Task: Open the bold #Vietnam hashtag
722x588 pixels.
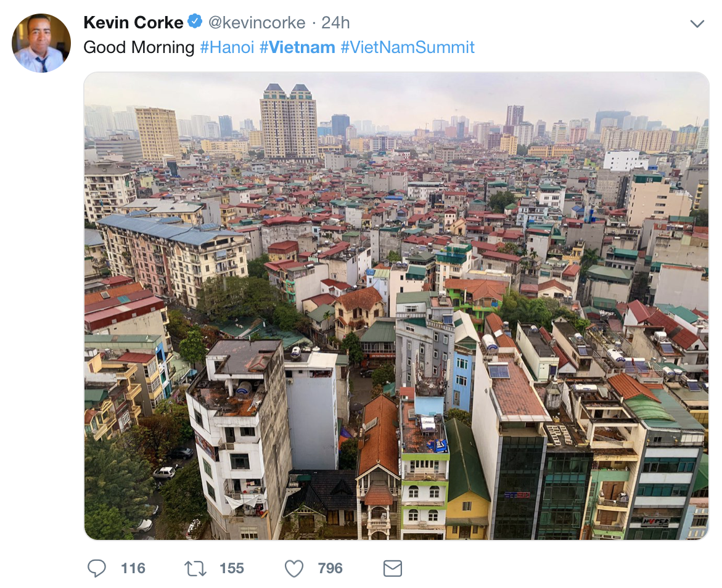Action: (x=297, y=47)
